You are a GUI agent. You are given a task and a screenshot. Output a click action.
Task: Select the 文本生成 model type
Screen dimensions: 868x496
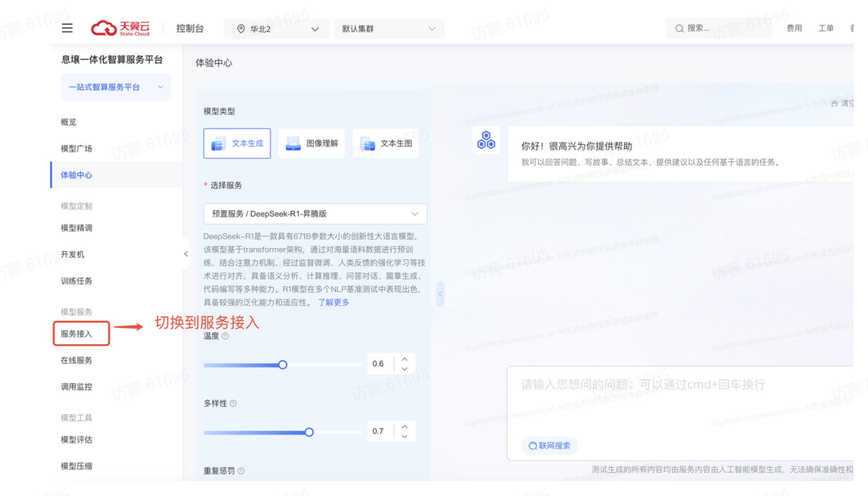point(237,143)
